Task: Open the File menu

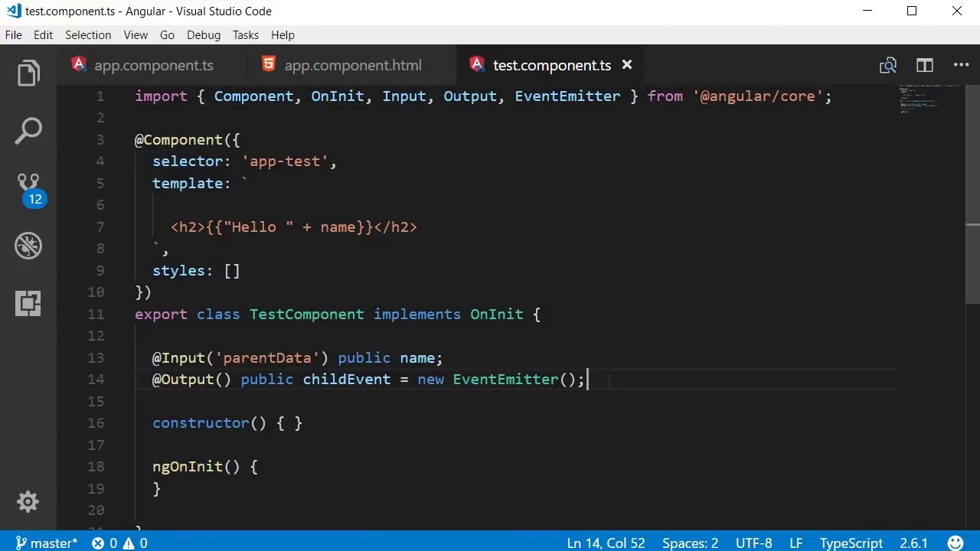Action: (14, 34)
